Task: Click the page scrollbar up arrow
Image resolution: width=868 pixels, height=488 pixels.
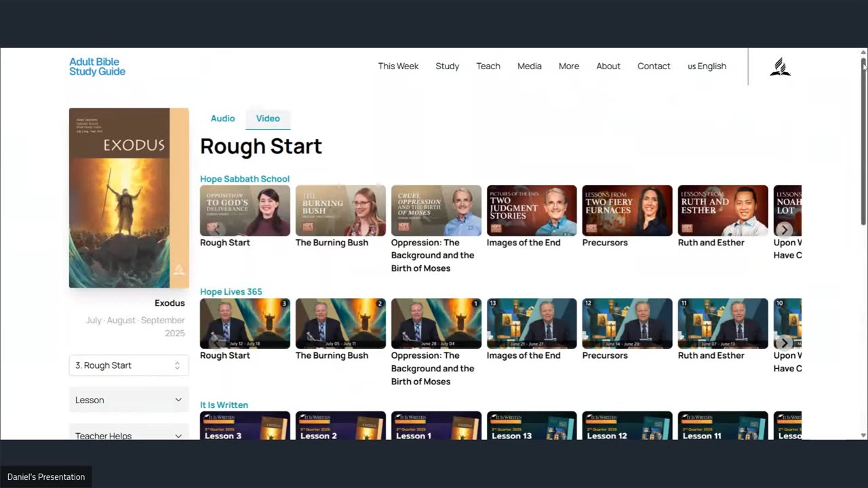Action: pyautogui.click(x=863, y=52)
